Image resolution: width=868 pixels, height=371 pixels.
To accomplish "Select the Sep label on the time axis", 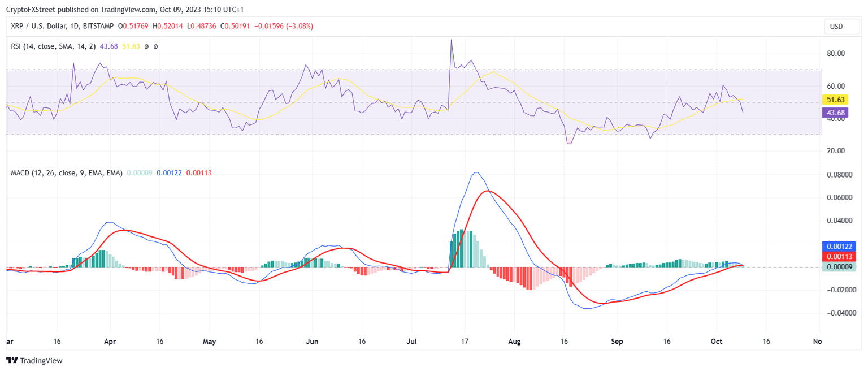I will tap(617, 342).
